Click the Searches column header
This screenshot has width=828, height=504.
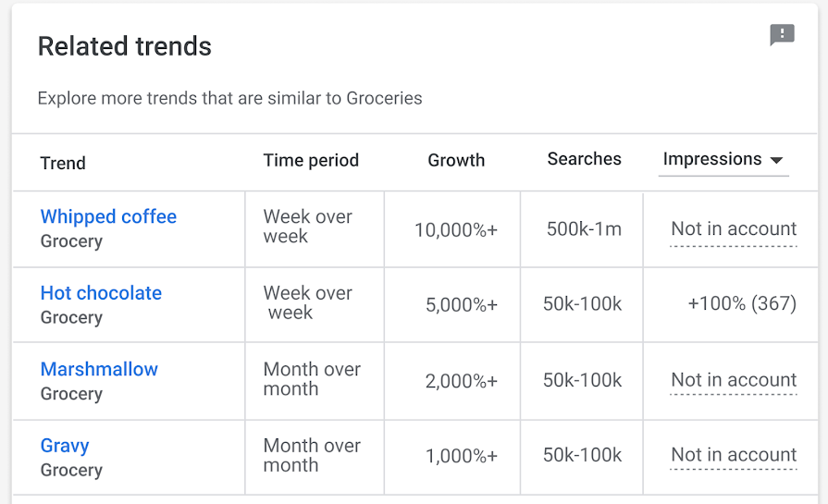click(584, 159)
